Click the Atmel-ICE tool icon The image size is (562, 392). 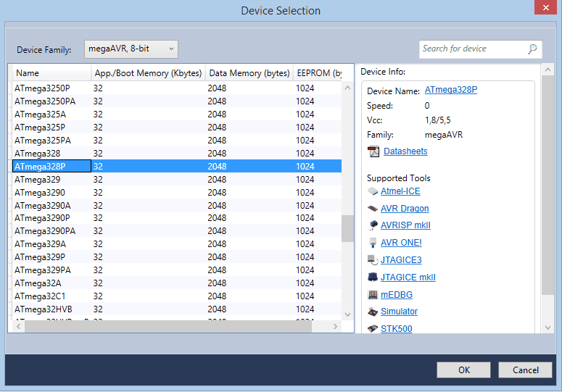tap(373, 192)
